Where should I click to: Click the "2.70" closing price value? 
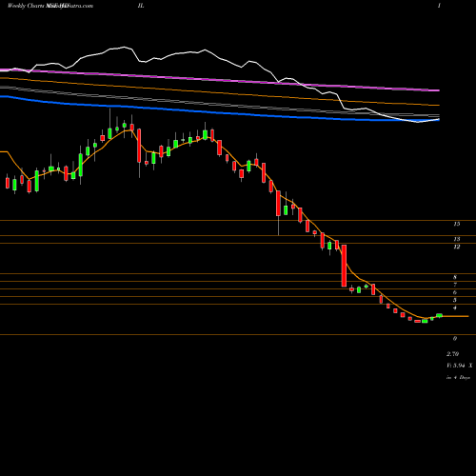452,354
